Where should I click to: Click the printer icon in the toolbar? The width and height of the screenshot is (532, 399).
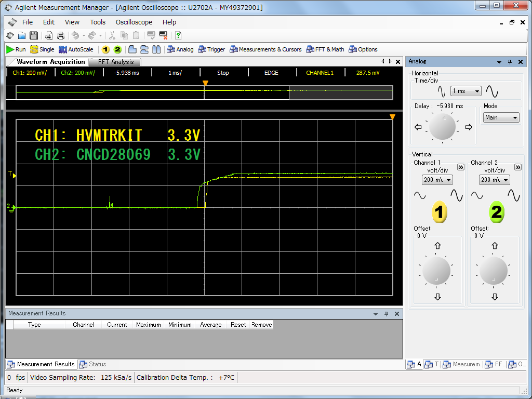click(61, 35)
